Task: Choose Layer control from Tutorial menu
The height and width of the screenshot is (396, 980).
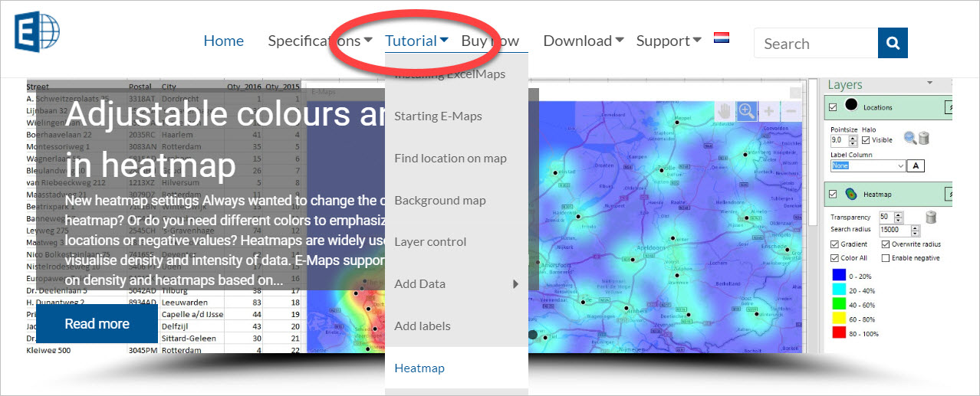Action: click(430, 242)
